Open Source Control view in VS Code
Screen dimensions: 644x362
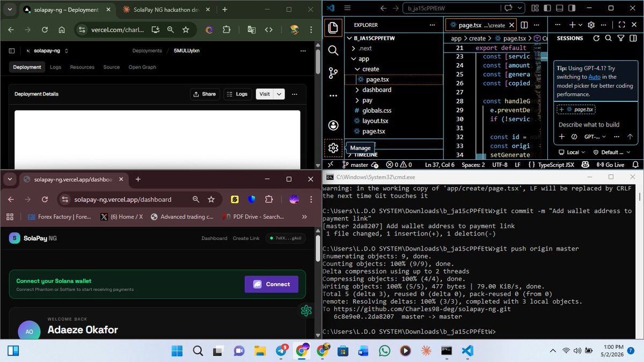pyautogui.click(x=333, y=73)
